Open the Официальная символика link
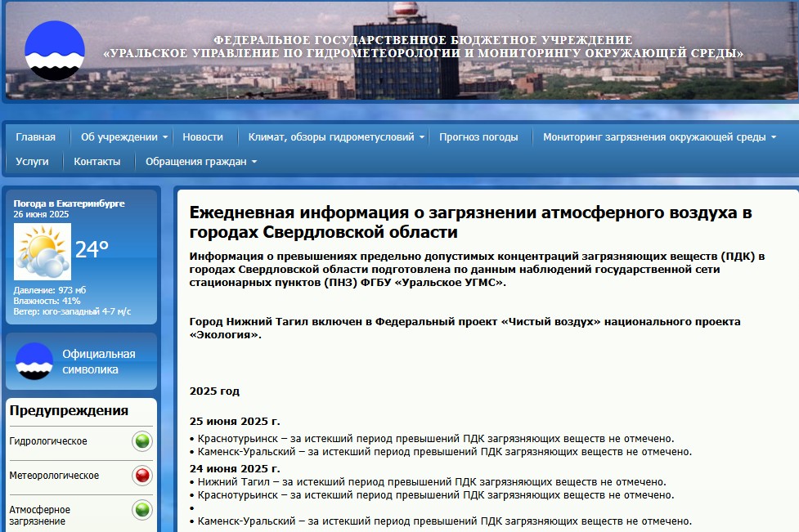This screenshot has height=532, width=799. pyautogui.click(x=99, y=362)
